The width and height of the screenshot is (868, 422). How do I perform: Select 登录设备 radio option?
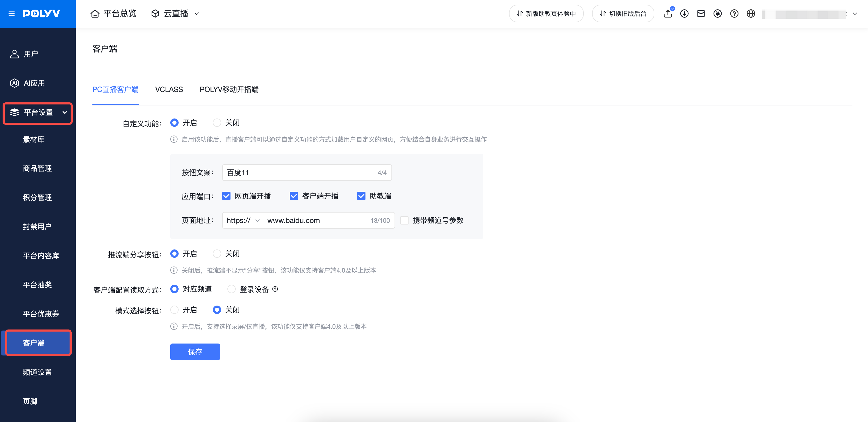tap(232, 289)
